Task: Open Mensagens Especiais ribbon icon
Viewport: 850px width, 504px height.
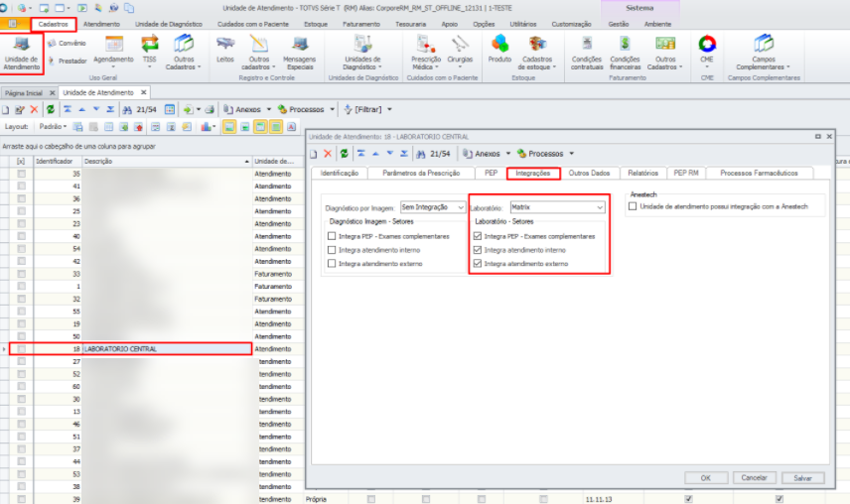Action: click(x=299, y=53)
